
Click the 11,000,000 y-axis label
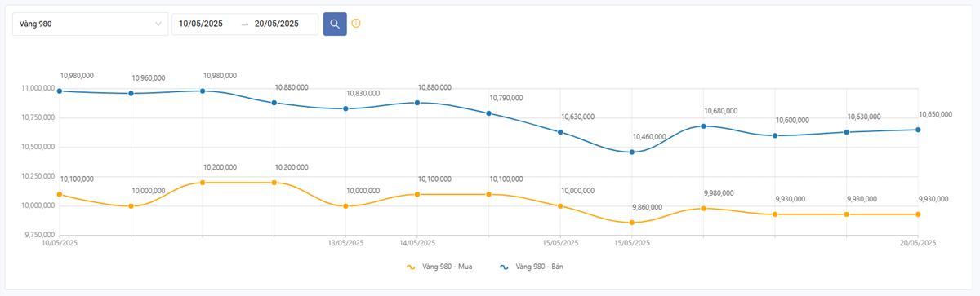tap(38, 88)
